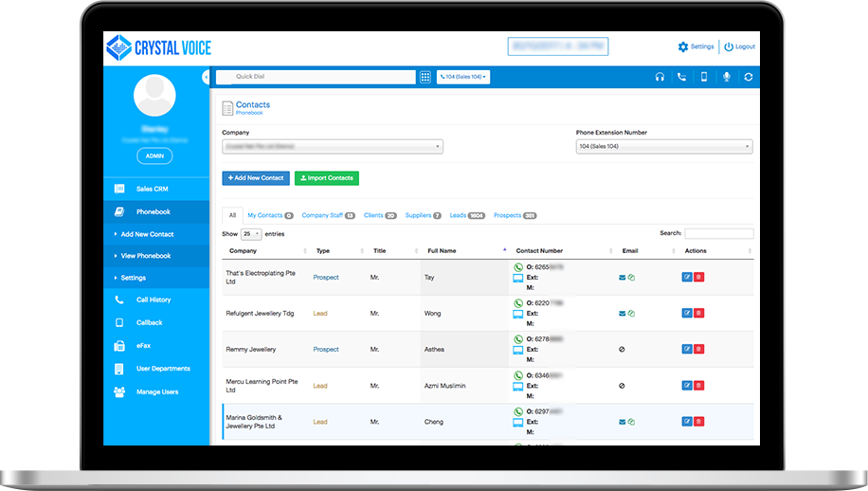The width and height of the screenshot is (868, 491).
Task: Edit the Refulgent Jewellery Tdg contact
Action: tap(687, 313)
